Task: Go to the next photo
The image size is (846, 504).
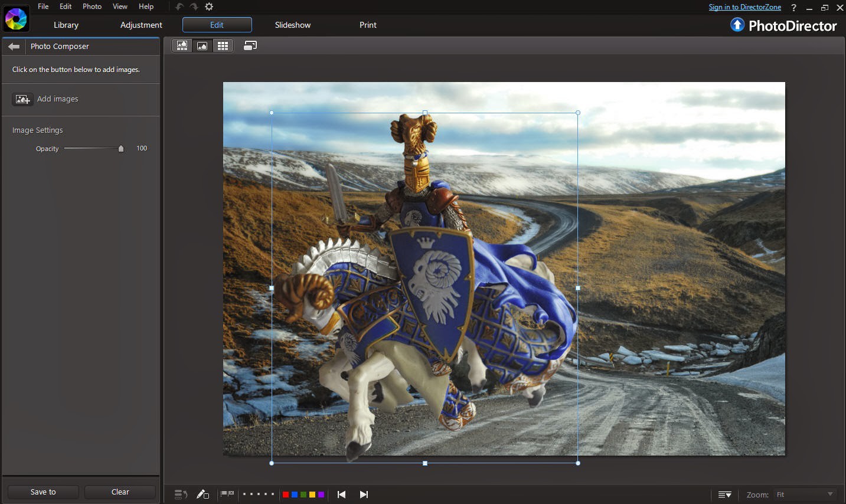Action: pyautogui.click(x=364, y=495)
